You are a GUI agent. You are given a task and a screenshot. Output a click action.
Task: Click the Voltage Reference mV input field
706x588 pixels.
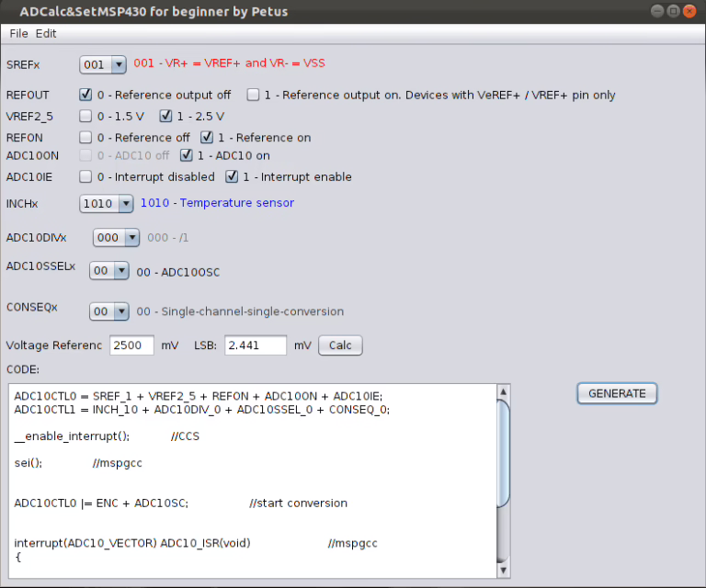click(131, 345)
